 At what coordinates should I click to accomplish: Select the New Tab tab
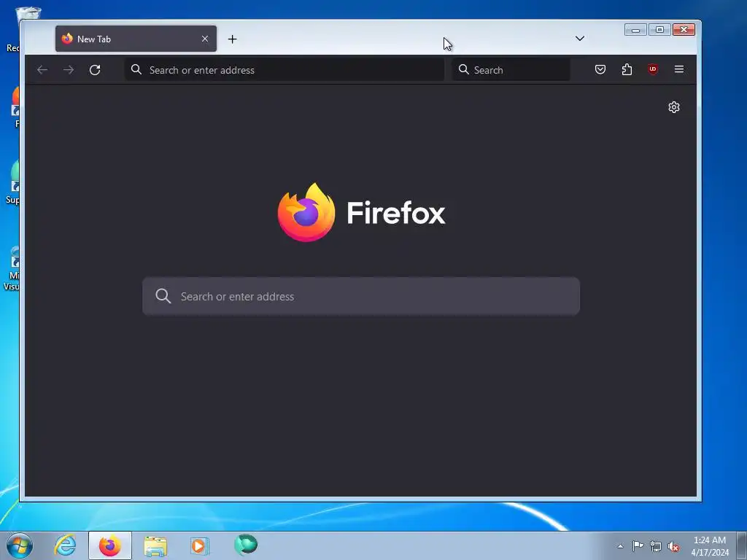click(x=136, y=39)
